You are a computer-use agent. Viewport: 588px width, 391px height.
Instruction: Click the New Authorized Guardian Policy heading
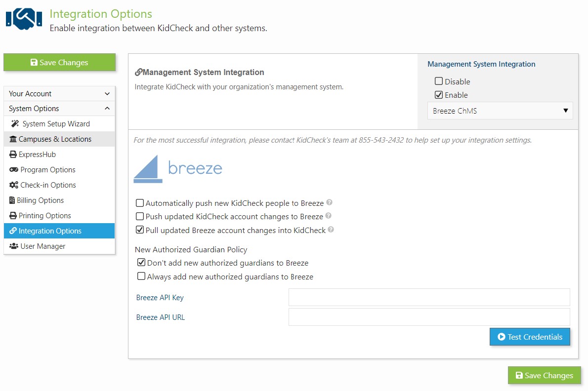[x=191, y=249]
